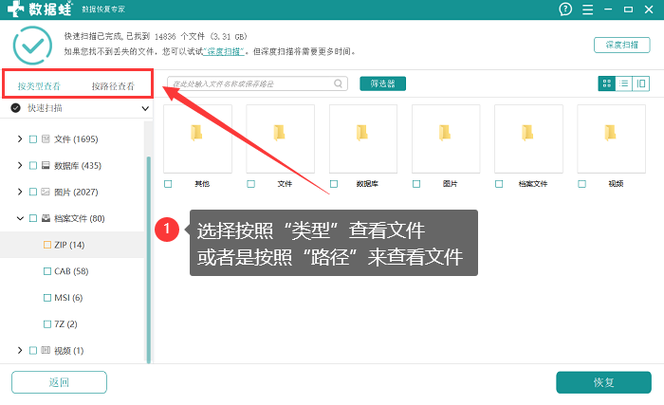The width and height of the screenshot is (664, 405).
Task: Check the 图片 (2027) tree checkbox
Action: pos(33,192)
